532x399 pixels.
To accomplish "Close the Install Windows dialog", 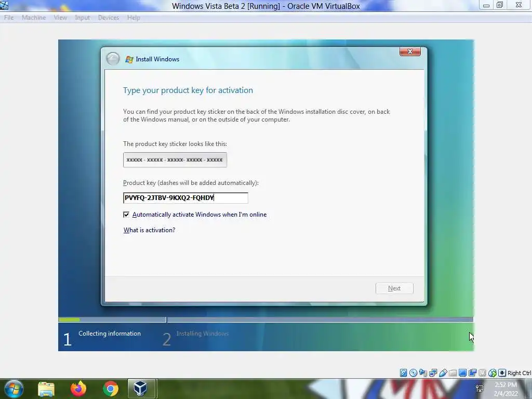I will tap(410, 51).
